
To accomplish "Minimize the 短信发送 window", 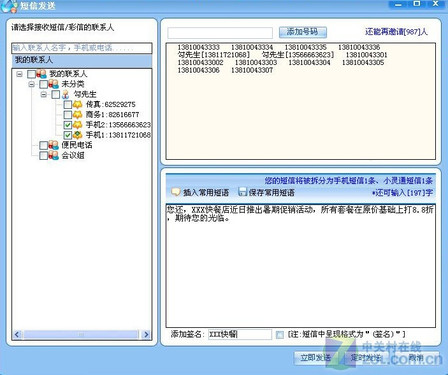I will [x=398, y=4].
